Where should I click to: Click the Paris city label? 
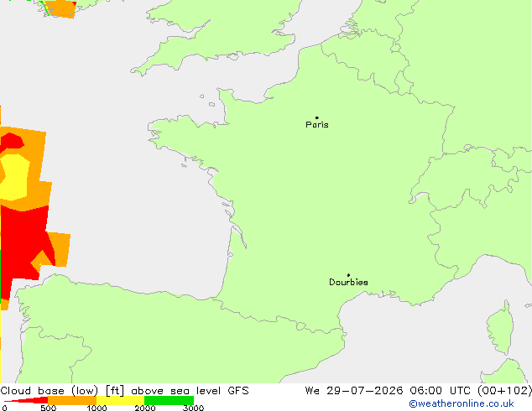[x=317, y=125]
